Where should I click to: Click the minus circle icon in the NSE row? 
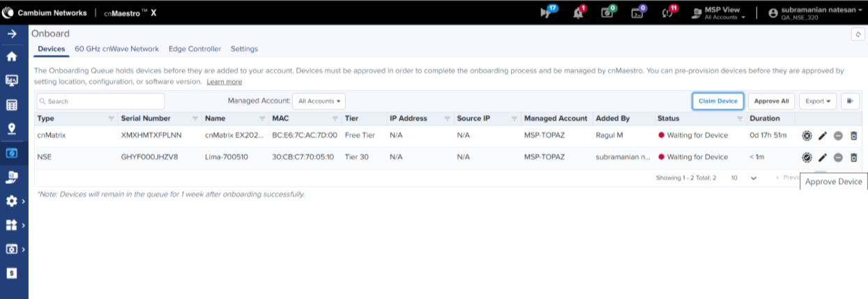838,158
